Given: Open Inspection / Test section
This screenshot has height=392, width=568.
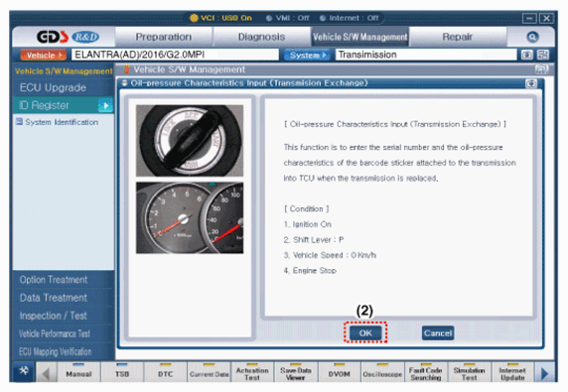Looking at the screenshot, I should [63, 316].
